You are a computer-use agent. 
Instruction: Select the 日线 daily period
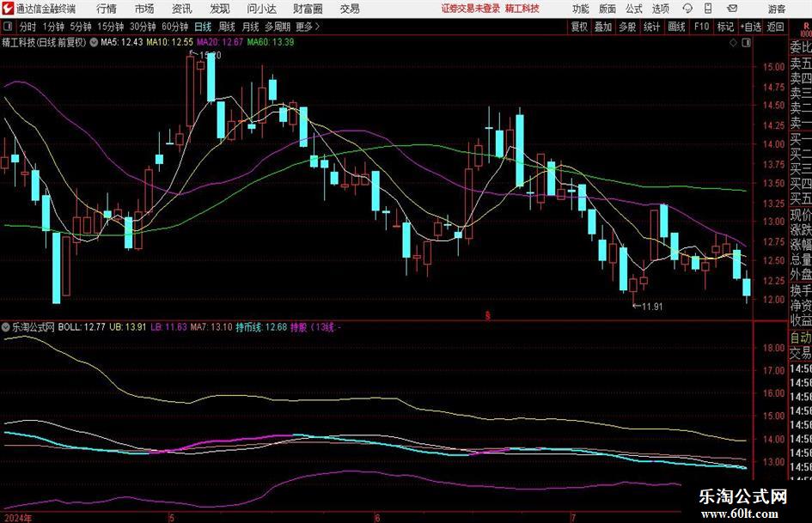click(203, 27)
